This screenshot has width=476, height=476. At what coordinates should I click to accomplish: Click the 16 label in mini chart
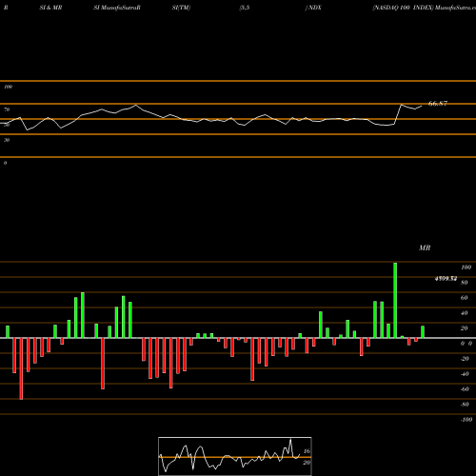pos(307,451)
